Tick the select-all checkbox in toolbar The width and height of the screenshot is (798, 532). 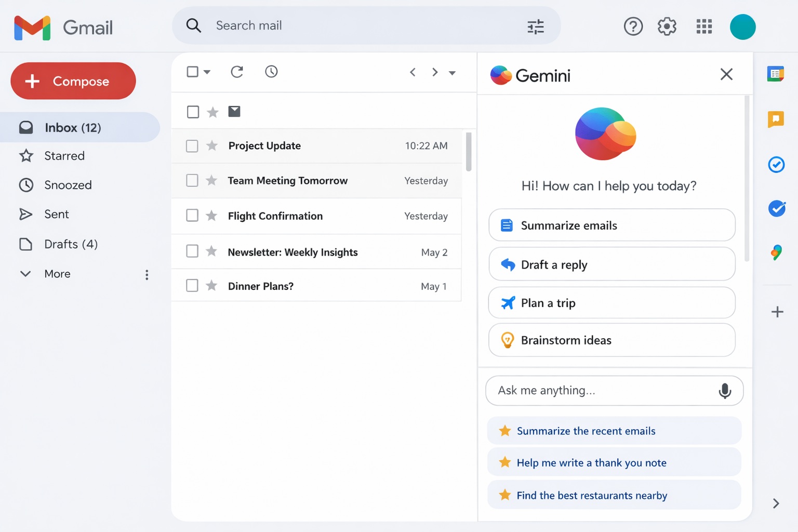pyautogui.click(x=193, y=71)
